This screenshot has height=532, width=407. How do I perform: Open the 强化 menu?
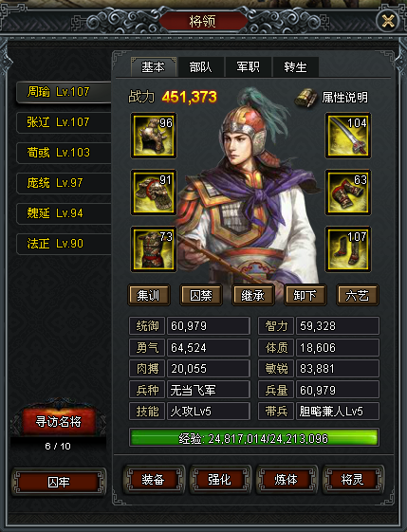point(220,480)
